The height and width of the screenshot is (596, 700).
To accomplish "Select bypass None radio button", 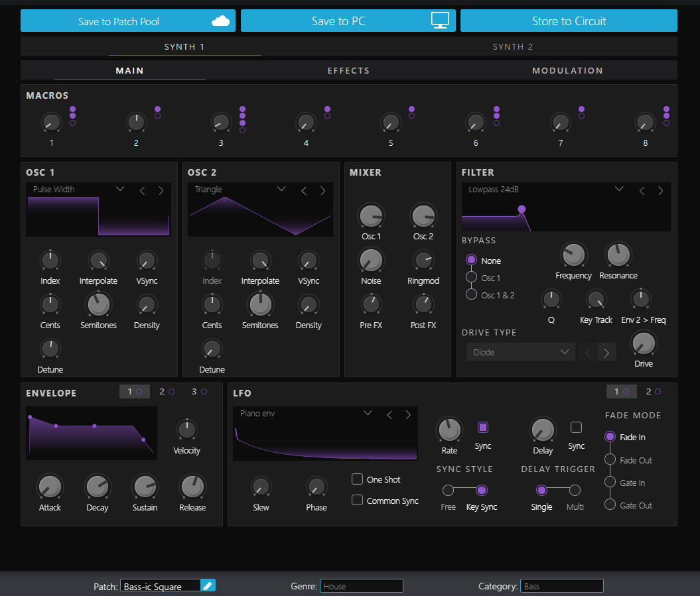I will pyautogui.click(x=472, y=260).
